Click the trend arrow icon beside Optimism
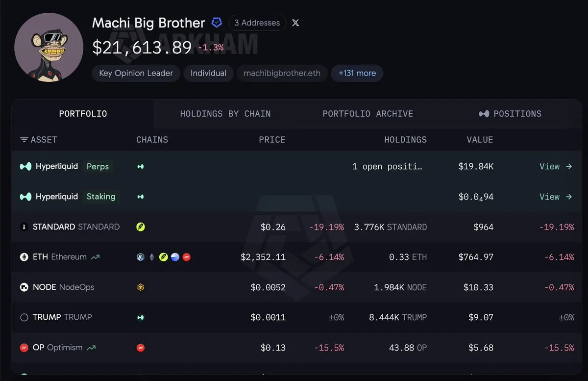588x381 pixels. [x=91, y=348]
